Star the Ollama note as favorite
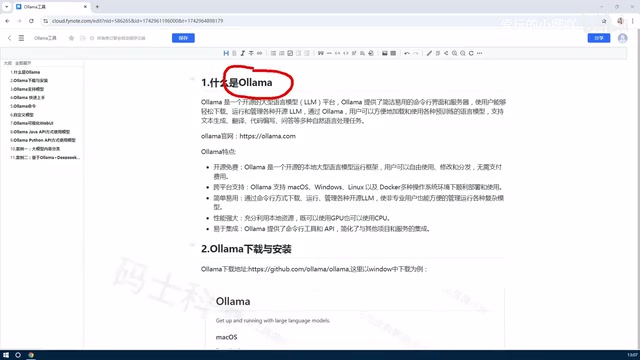Image resolution: width=640 pixels, height=360 pixels. point(71,38)
